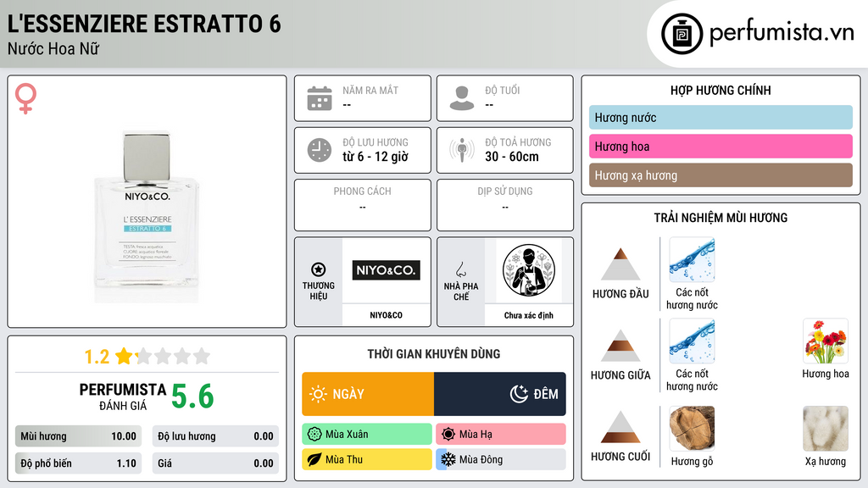Click the Phong cách info box
The width and height of the screenshot is (868, 488).
pos(363,205)
